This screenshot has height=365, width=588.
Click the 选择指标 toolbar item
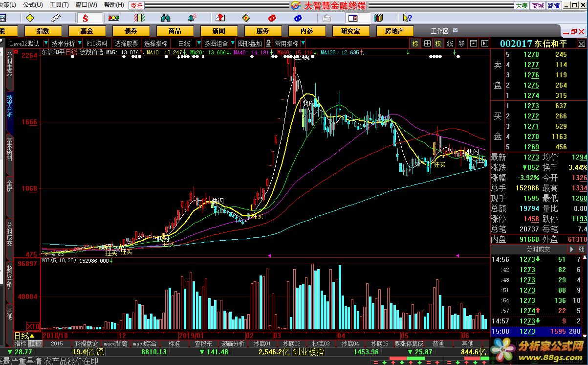155,44
